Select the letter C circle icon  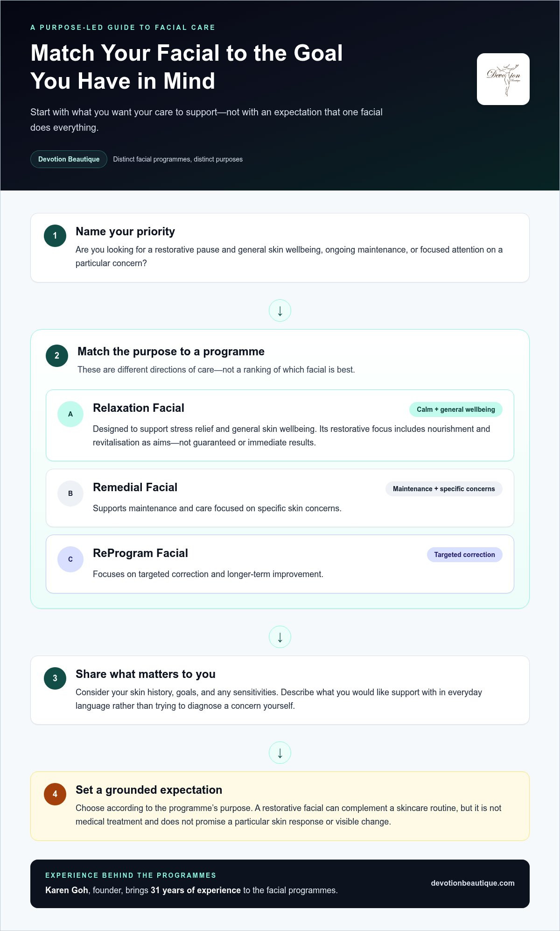click(70, 559)
